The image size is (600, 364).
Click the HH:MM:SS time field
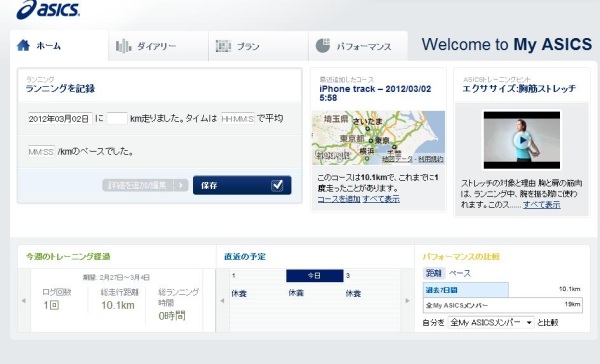coord(237,119)
